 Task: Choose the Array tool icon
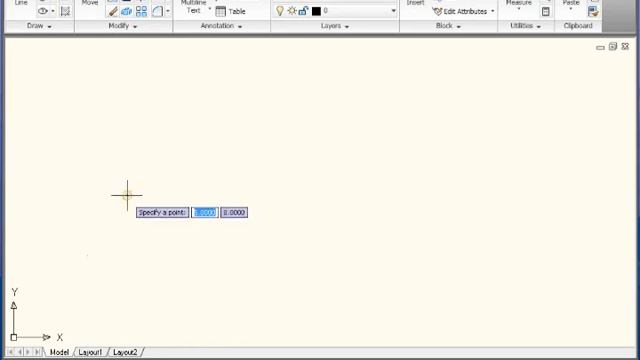click(x=141, y=11)
